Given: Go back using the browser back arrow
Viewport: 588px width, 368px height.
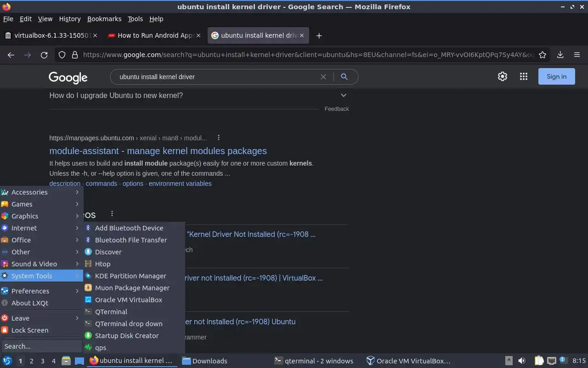Looking at the screenshot, I should 11,55.
